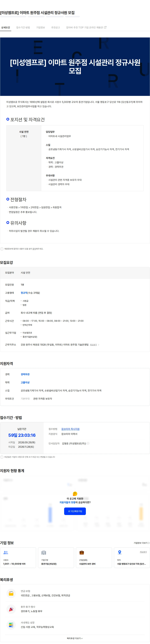Expand contact info icon next to 김형호
150x644 pixels.
88,443
